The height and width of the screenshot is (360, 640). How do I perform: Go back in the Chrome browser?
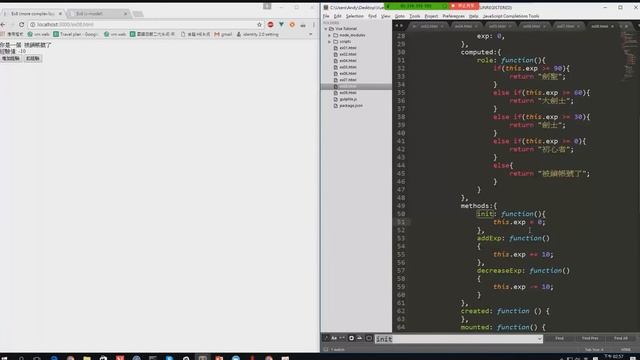tap(3, 24)
